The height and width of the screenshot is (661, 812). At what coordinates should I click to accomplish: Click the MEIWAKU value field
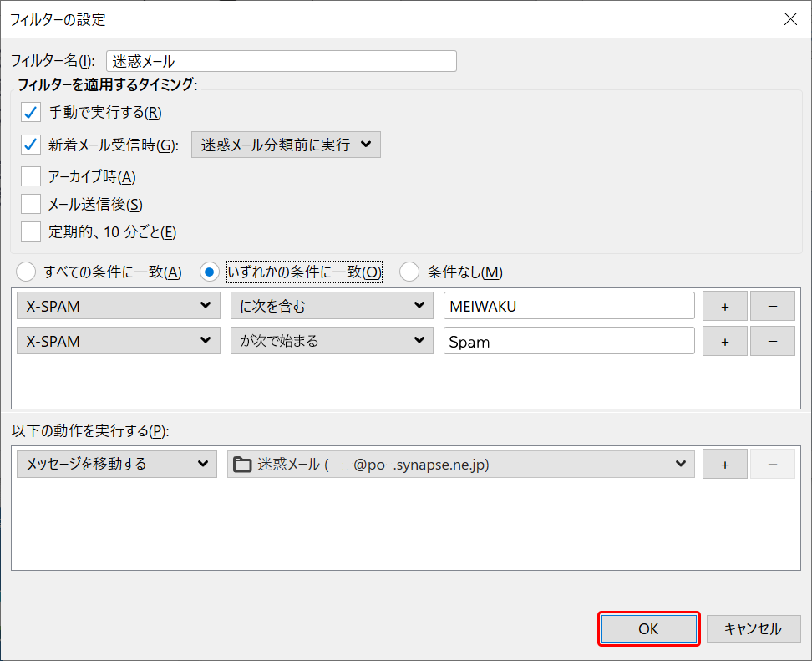(569, 306)
